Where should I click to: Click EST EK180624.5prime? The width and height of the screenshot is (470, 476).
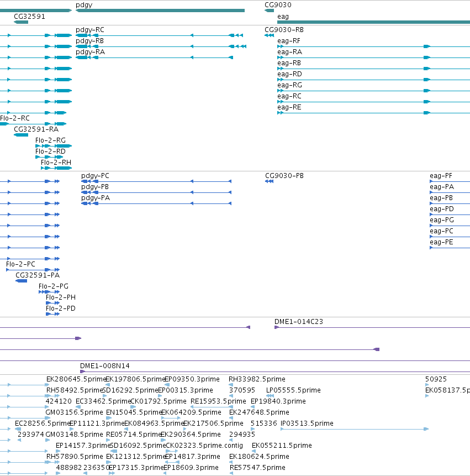click(231, 462)
